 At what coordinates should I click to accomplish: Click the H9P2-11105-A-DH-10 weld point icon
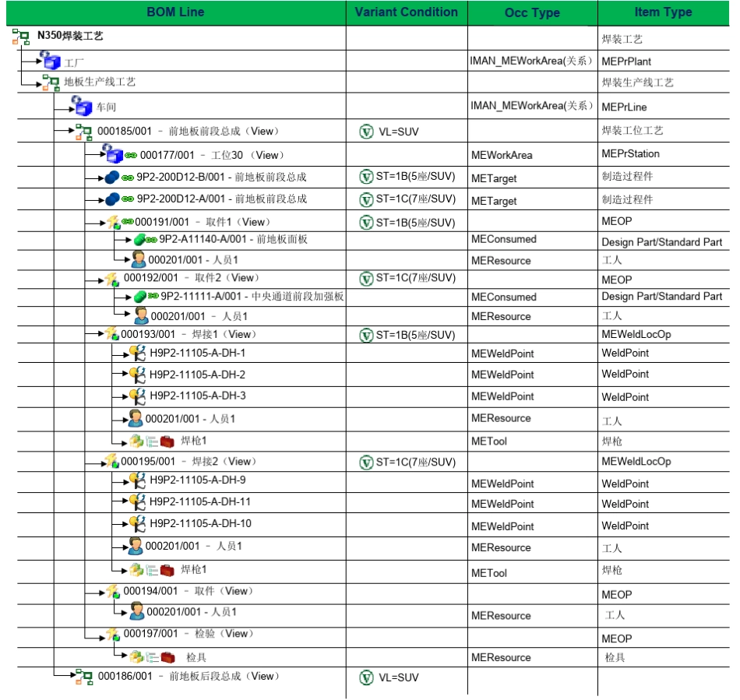(x=137, y=523)
